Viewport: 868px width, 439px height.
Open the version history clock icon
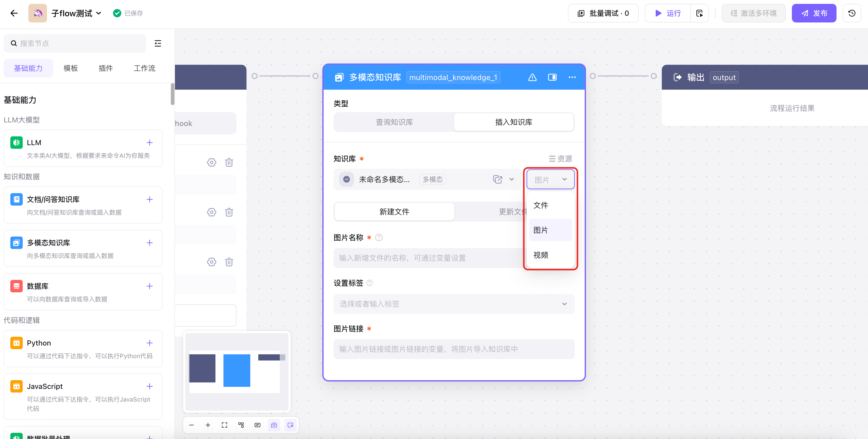[x=851, y=13]
